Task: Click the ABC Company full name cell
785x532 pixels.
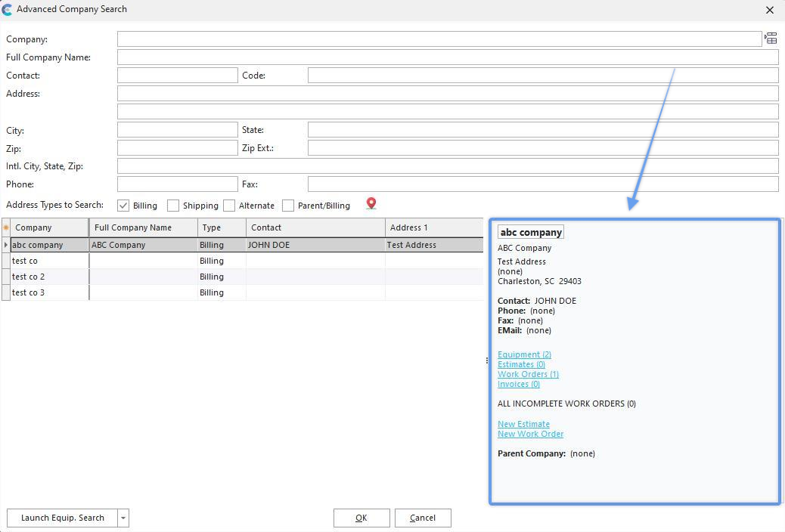Action: click(143, 245)
